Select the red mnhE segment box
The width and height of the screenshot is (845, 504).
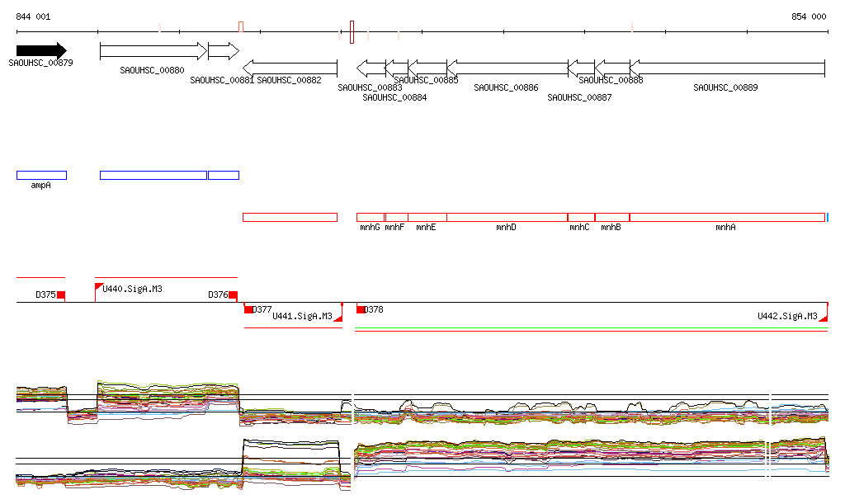(427, 218)
